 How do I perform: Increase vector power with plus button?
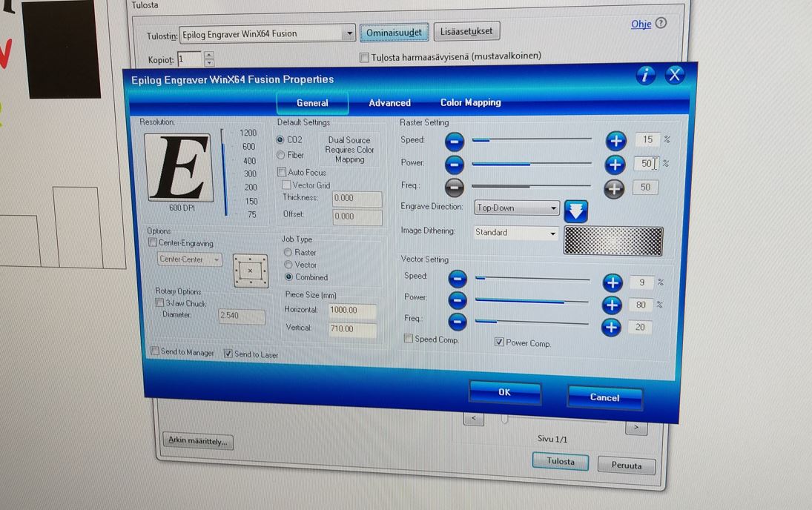click(612, 305)
